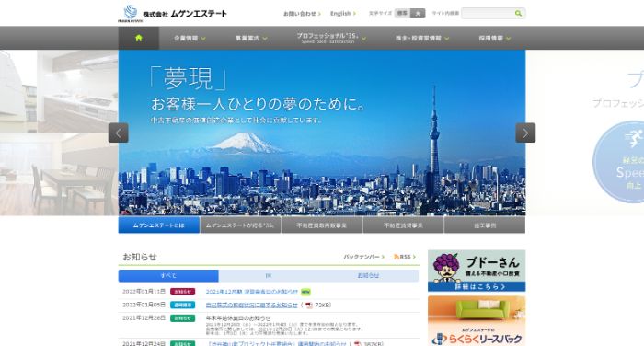Click the red お知らせ tag on 2022年01月11日

click(183, 292)
